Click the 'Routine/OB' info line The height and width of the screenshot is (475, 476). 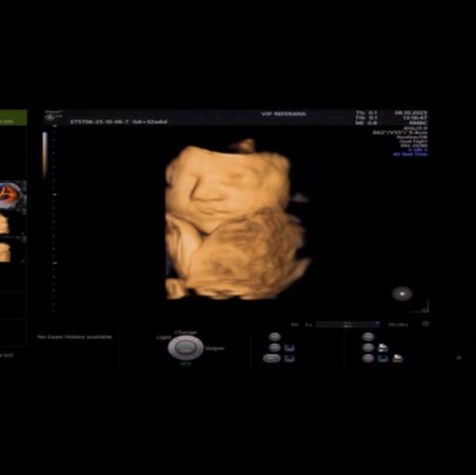pos(412,137)
